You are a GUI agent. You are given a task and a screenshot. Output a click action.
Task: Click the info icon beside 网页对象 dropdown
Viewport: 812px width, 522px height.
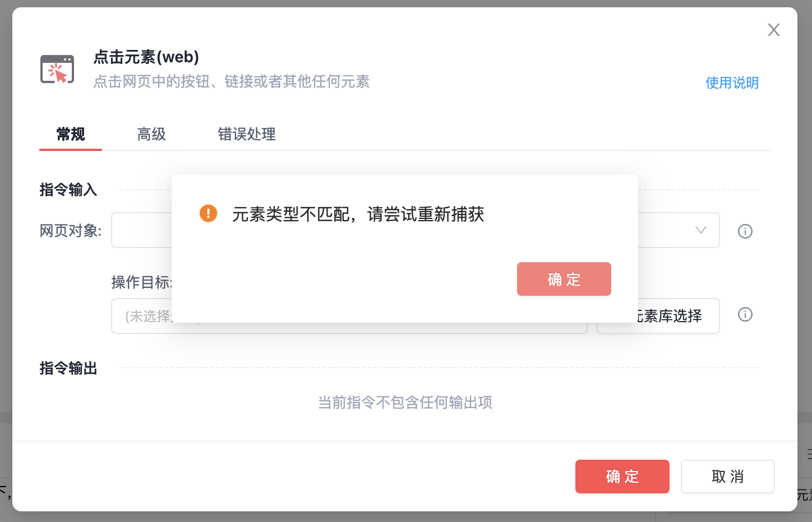(x=745, y=231)
